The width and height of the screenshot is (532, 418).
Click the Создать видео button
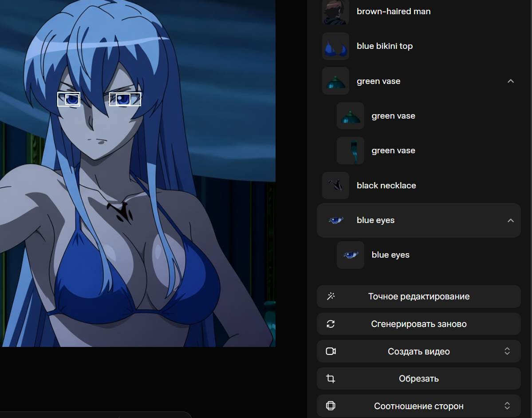point(419,351)
